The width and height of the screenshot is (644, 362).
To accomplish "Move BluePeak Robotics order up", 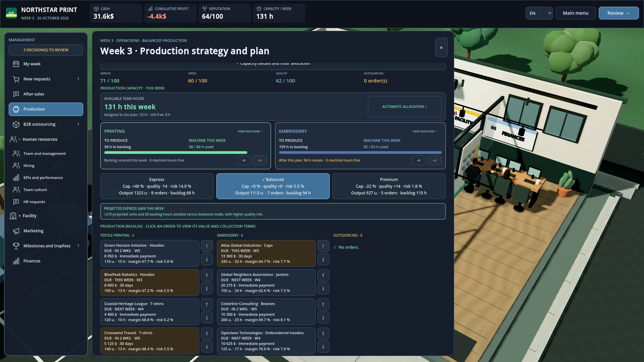I will [207, 276].
